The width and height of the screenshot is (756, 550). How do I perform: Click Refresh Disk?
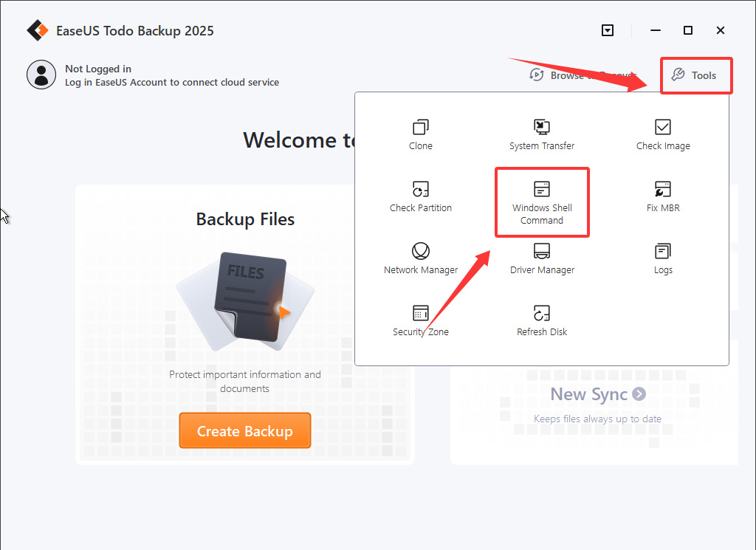tap(542, 320)
